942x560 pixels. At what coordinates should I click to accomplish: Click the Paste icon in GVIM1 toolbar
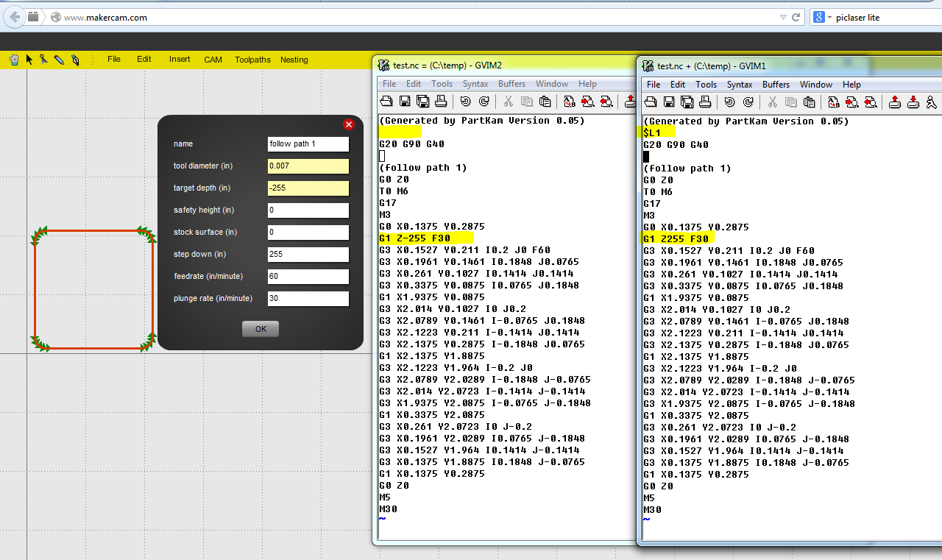pos(809,102)
